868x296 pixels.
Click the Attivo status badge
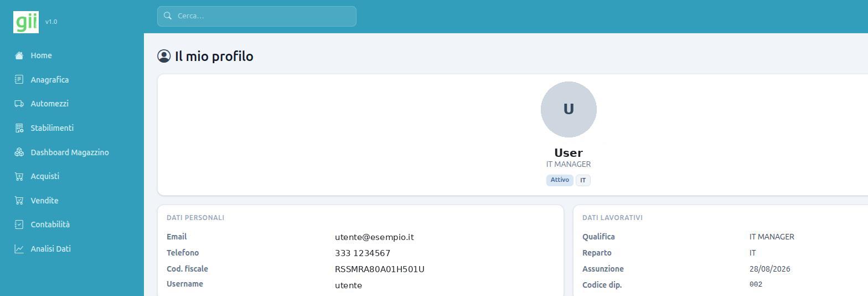pyautogui.click(x=560, y=180)
